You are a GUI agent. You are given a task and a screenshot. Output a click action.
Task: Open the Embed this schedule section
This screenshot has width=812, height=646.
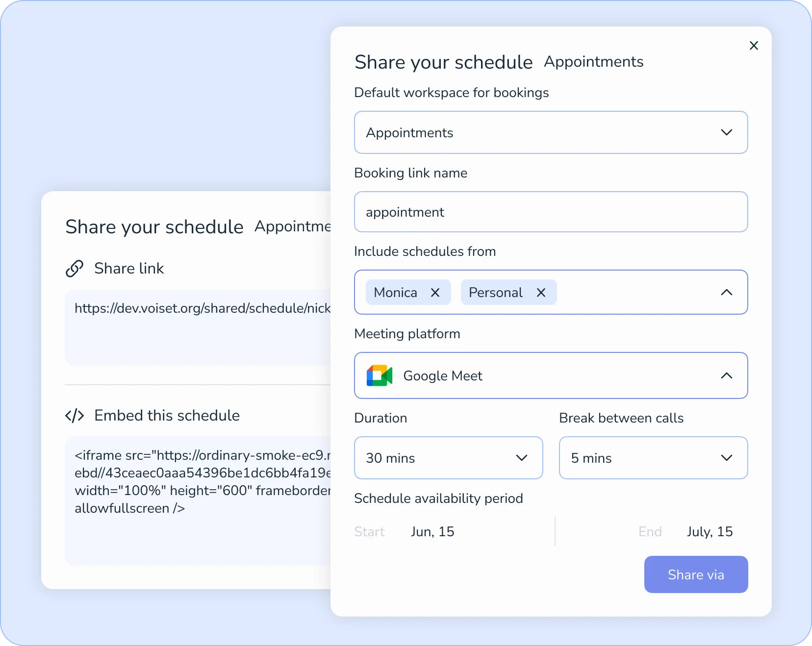(167, 415)
